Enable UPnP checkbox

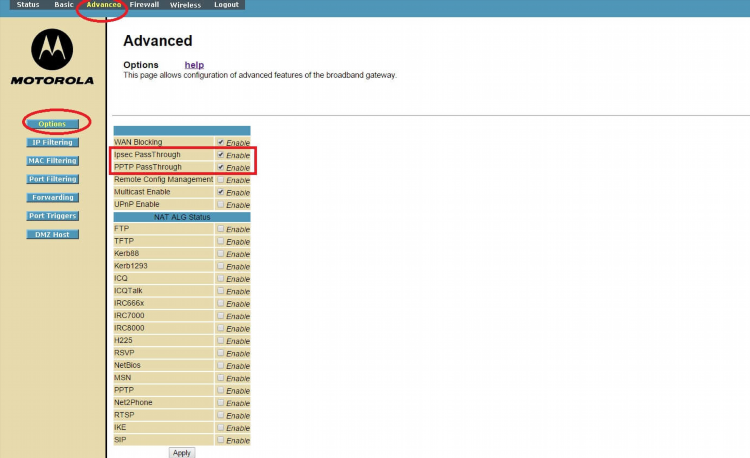(221, 204)
